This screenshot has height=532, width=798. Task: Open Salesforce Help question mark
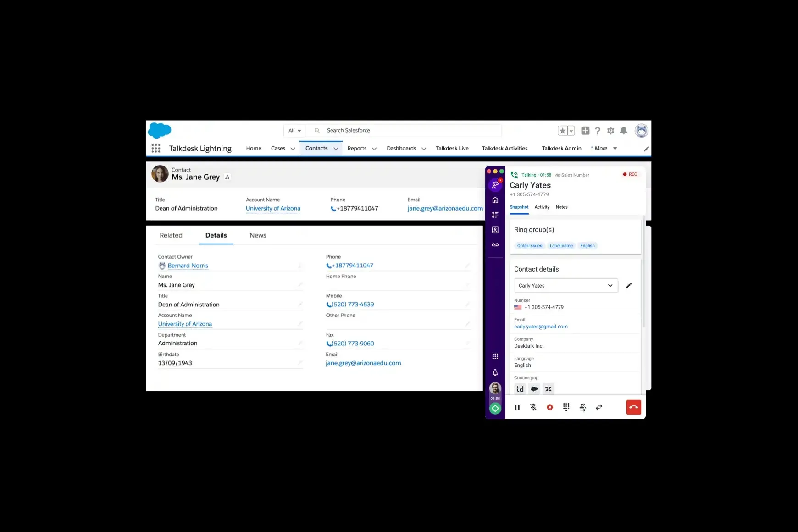pyautogui.click(x=598, y=131)
